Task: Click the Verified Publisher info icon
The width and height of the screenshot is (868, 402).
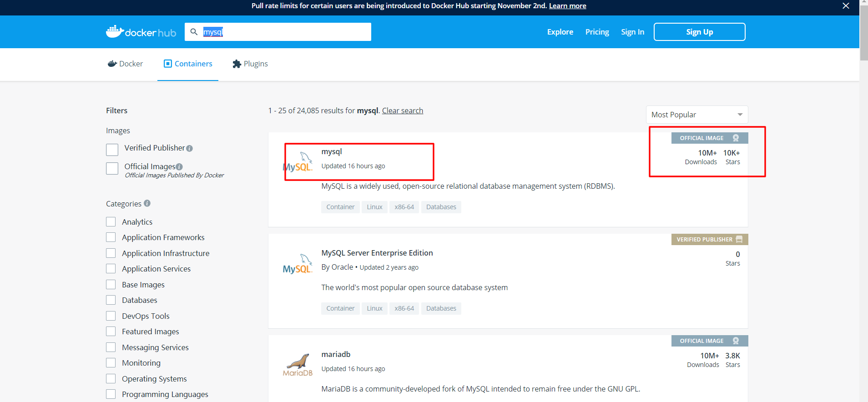Action: [190, 148]
